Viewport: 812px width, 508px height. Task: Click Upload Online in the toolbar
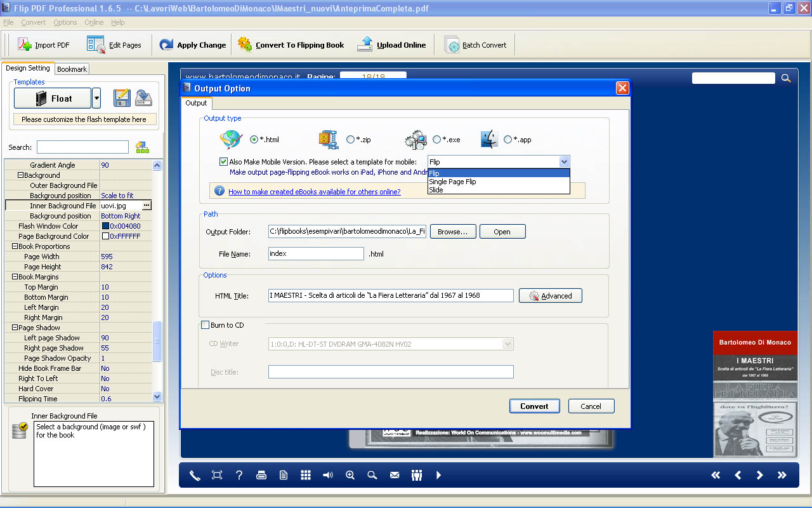click(x=391, y=45)
